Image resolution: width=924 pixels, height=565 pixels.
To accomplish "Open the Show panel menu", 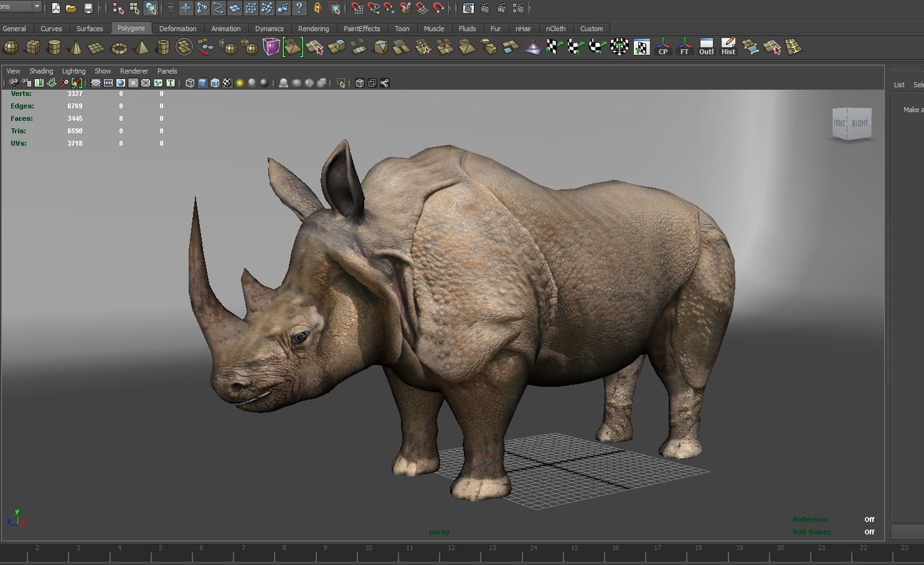I will (x=103, y=71).
